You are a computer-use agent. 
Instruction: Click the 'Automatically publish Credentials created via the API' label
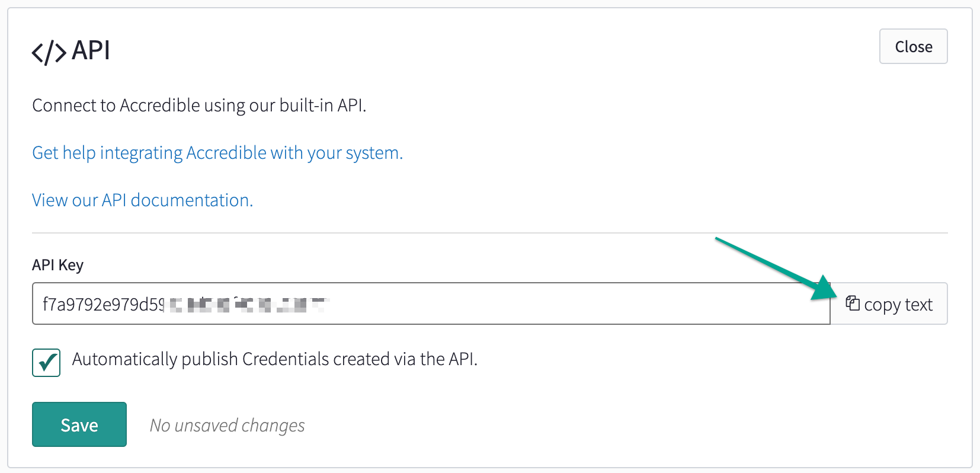(275, 359)
